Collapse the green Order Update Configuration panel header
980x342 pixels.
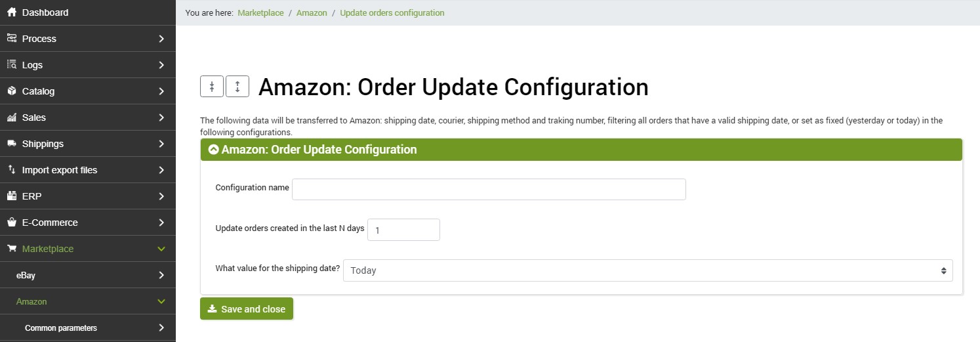tap(581, 150)
